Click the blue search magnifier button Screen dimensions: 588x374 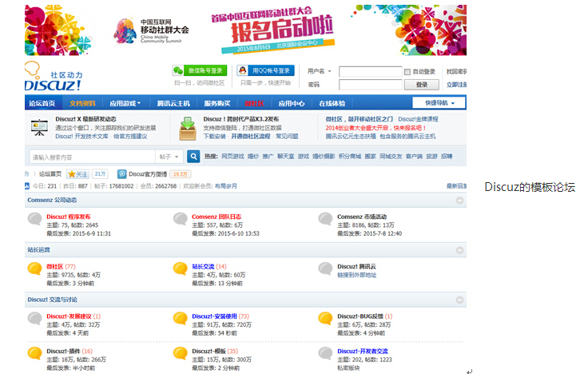193,157
